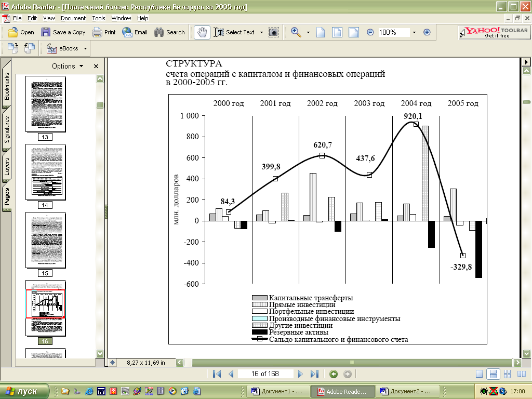This screenshot has height=399, width=532.
Task: Pick the Zoom In magnifier tool
Action: click(296, 32)
